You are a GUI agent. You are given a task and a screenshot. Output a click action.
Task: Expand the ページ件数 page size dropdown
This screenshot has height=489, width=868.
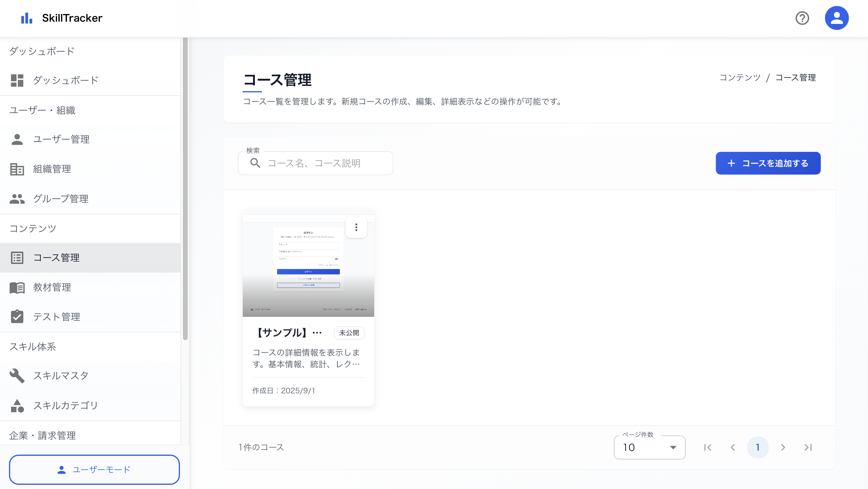(649, 447)
